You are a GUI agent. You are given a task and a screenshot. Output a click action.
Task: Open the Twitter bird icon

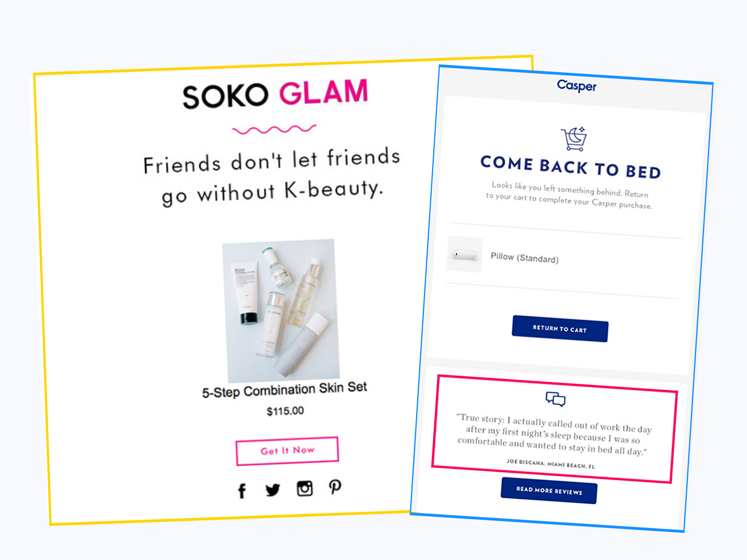click(273, 490)
